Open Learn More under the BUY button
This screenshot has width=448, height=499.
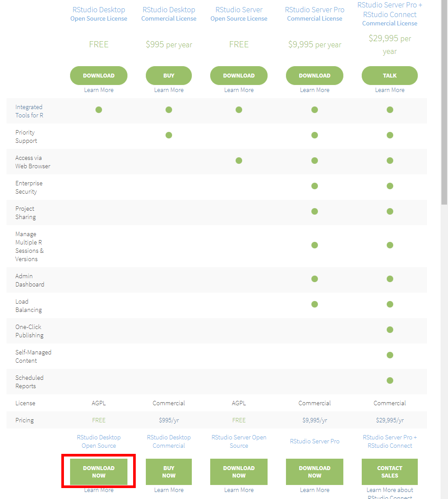[169, 90]
